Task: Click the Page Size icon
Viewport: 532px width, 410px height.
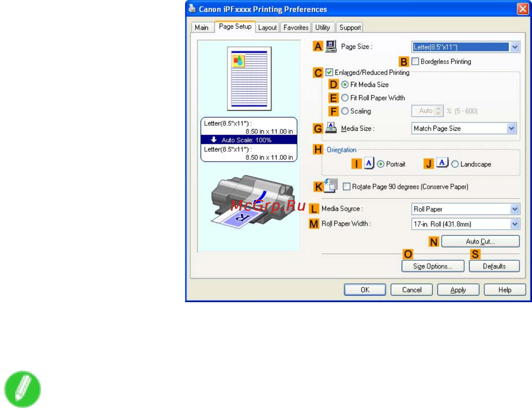Action: (x=331, y=46)
